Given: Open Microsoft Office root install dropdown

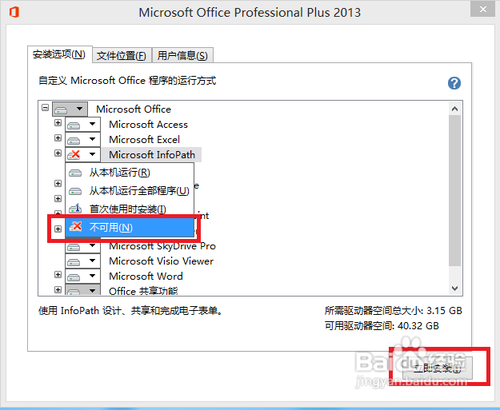Looking at the screenshot, I should tap(70, 109).
